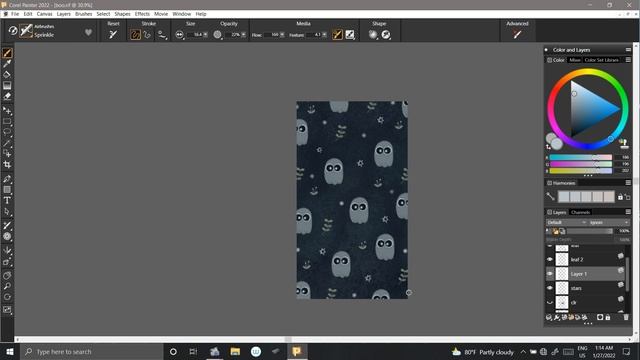
Task: Select the Shape Selection arrow tool
Action: [x=7, y=211]
